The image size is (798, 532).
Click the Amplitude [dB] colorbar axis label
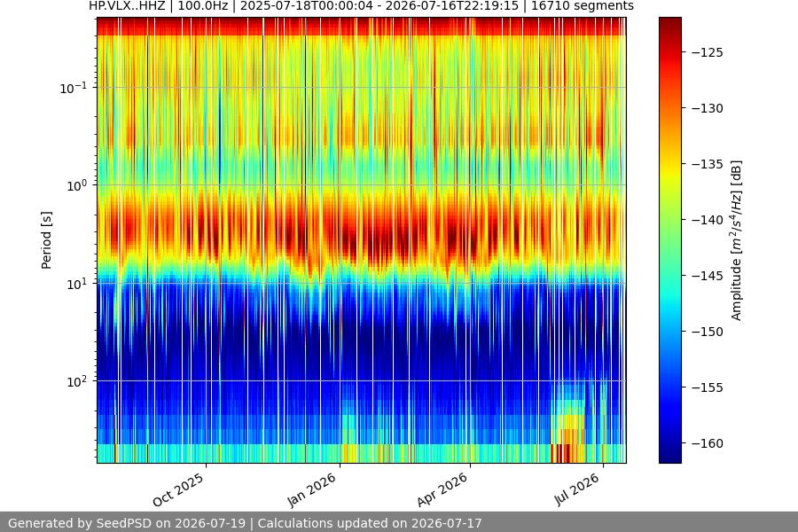(x=737, y=240)
